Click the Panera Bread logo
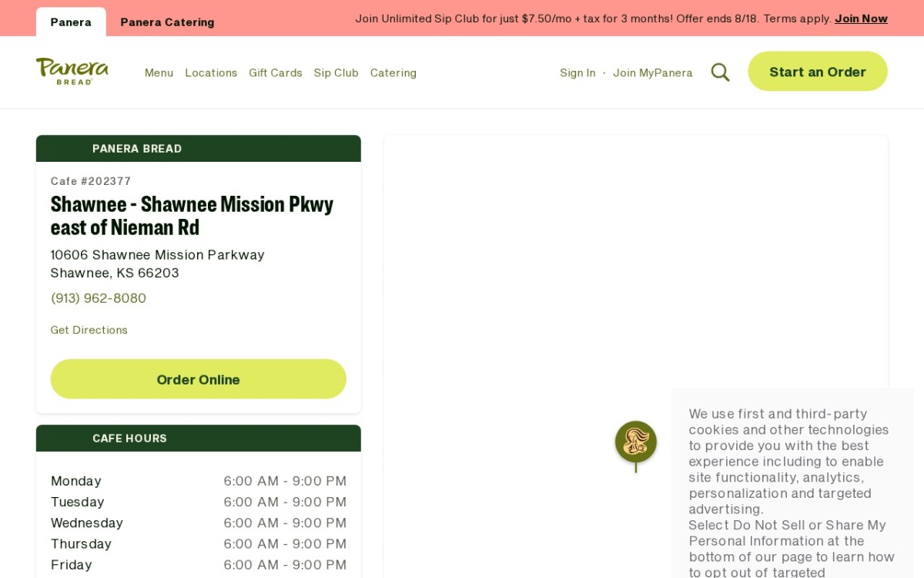The image size is (924, 578). tap(72, 71)
